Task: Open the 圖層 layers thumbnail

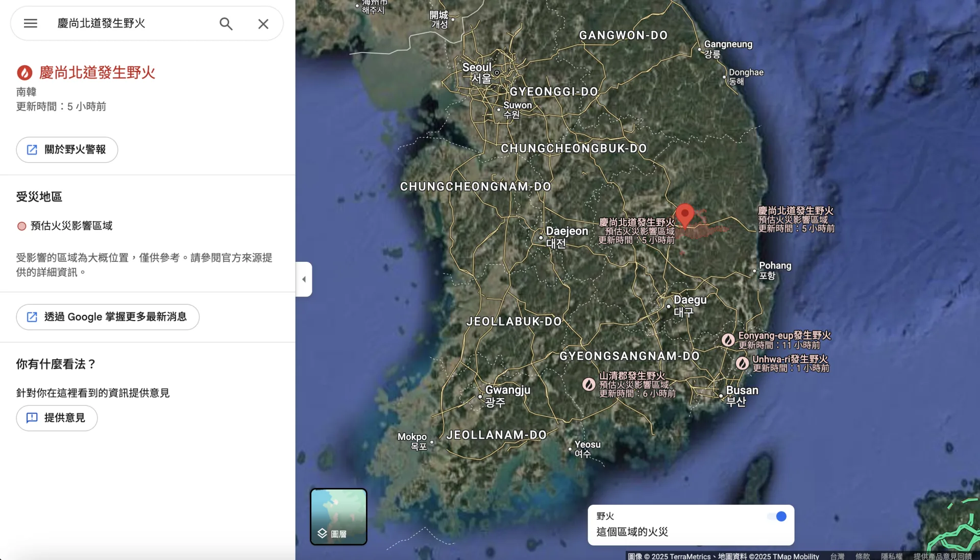Action: pos(338,517)
